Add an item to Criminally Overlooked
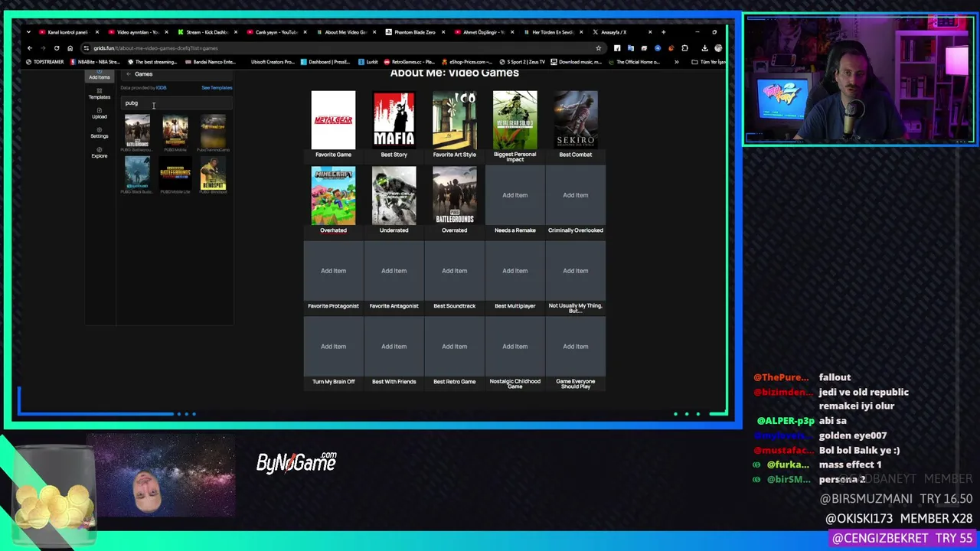 (x=576, y=195)
